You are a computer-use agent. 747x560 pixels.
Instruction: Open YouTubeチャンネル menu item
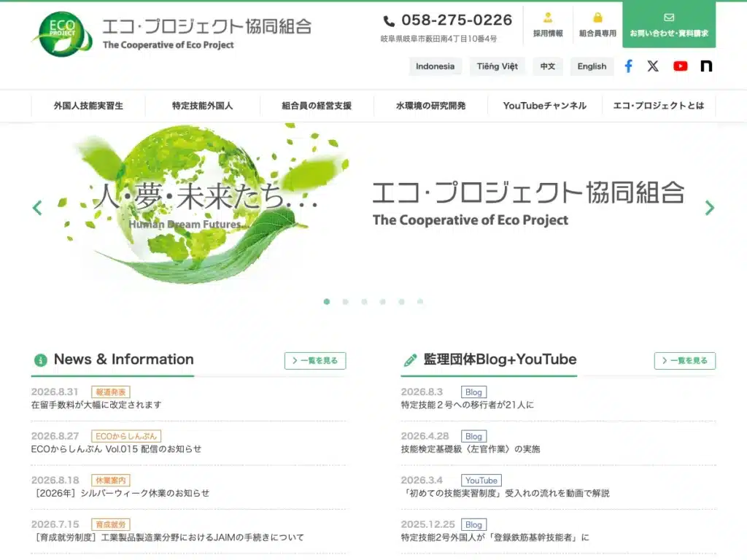tap(544, 106)
